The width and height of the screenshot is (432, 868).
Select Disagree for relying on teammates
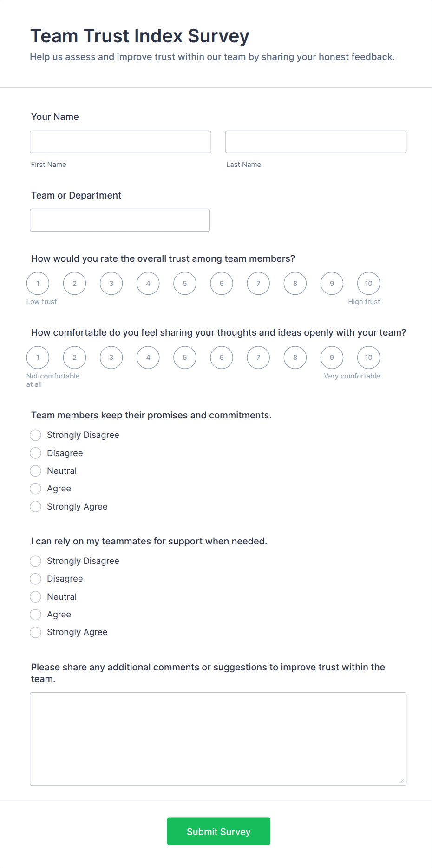[36, 579]
